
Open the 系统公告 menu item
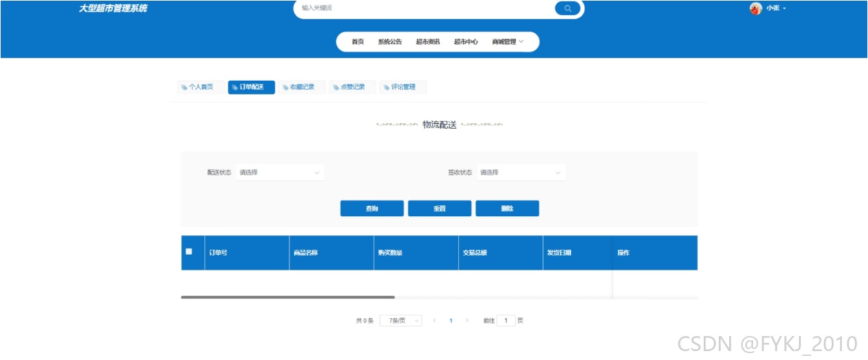pos(390,42)
